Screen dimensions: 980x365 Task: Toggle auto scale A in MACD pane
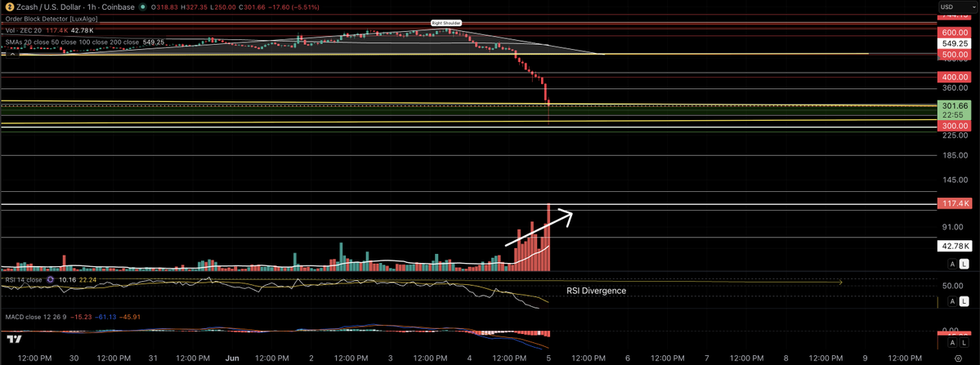[x=952, y=342]
